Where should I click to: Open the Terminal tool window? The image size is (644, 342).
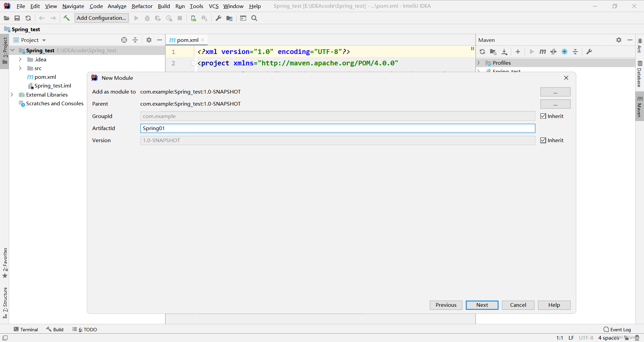[26, 330]
